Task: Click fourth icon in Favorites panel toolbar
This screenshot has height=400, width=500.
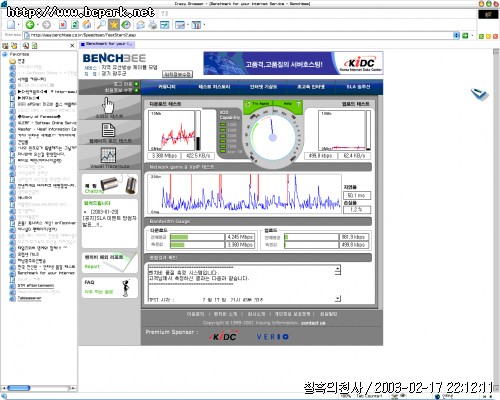Action: tap(34, 46)
